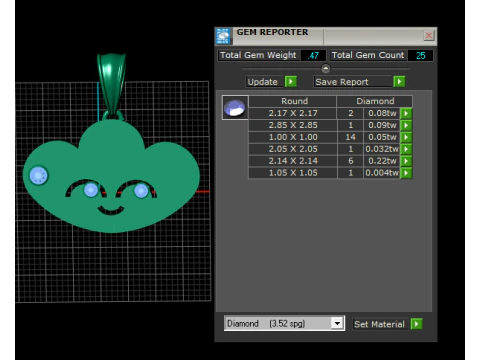Viewport: 480px width, 360px height.
Task: Click the Total Gem Count value 25
Action: [x=420, y=56]
